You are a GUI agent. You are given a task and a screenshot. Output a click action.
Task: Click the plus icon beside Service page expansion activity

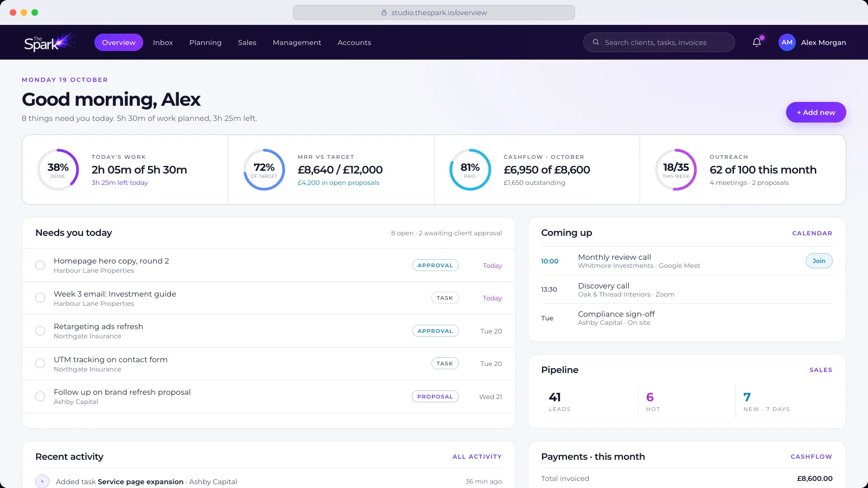[42, 481]
